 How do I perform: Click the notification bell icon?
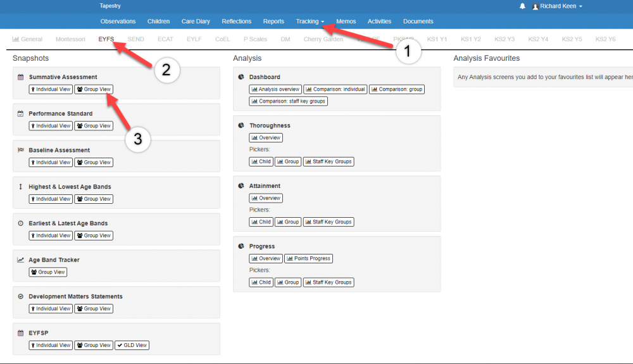522,6
